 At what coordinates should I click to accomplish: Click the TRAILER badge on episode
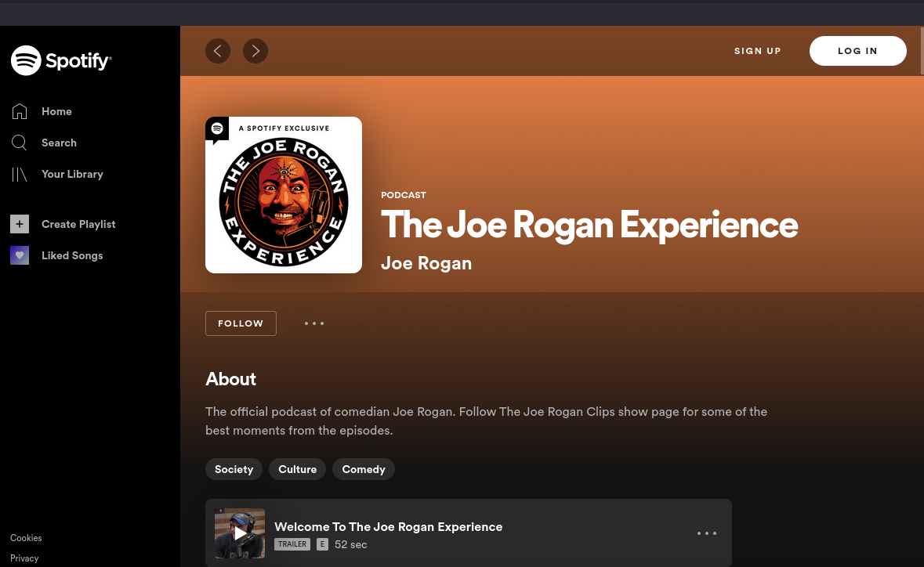292,544
